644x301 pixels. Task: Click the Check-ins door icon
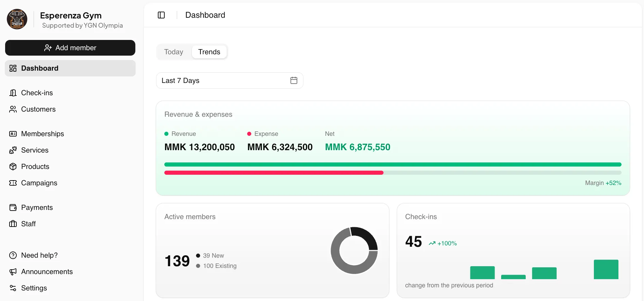[13, 93]
